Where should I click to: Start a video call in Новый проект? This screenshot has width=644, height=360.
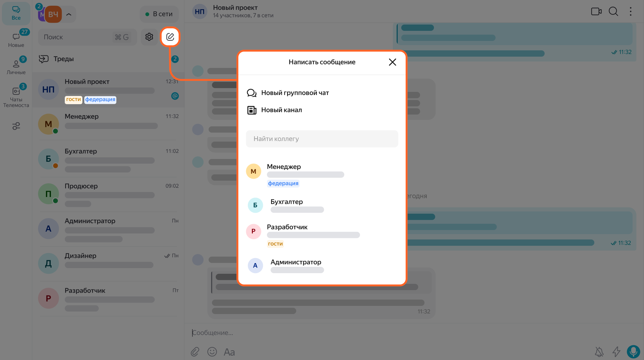[596, 12]
